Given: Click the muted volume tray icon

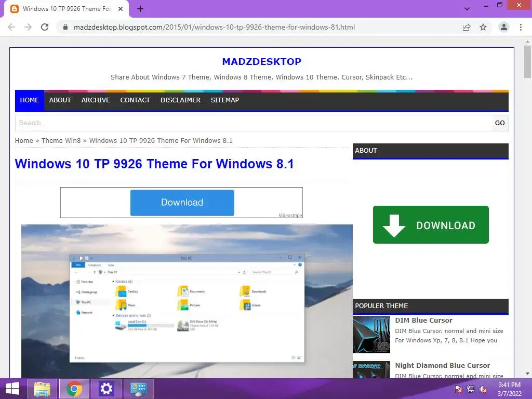Looking at the screenshot, I should tap(483, 389).
